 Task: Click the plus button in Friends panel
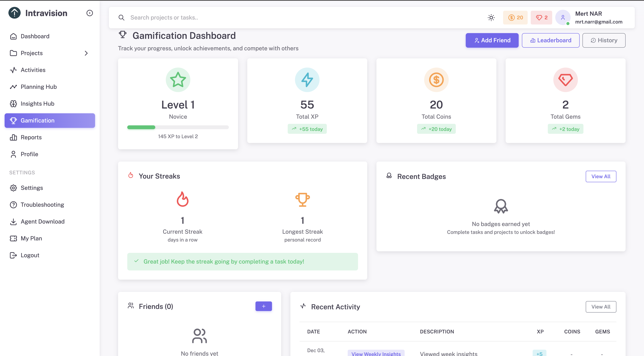(x=264, y=306)
